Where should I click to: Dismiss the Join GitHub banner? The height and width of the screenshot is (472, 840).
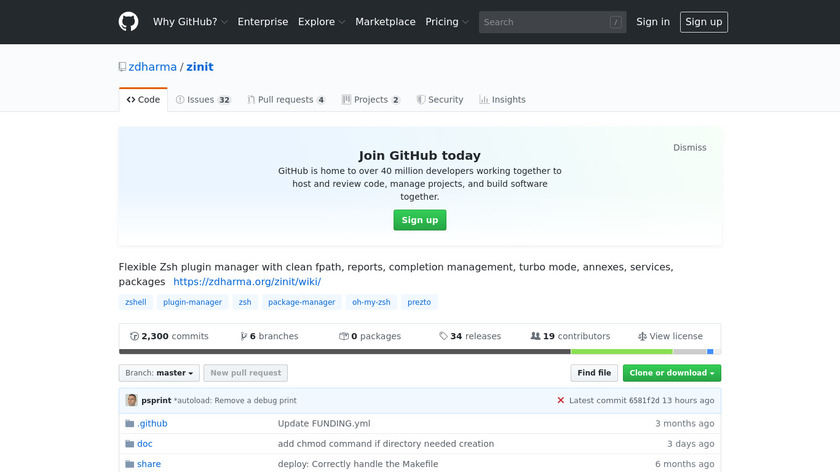689,147
